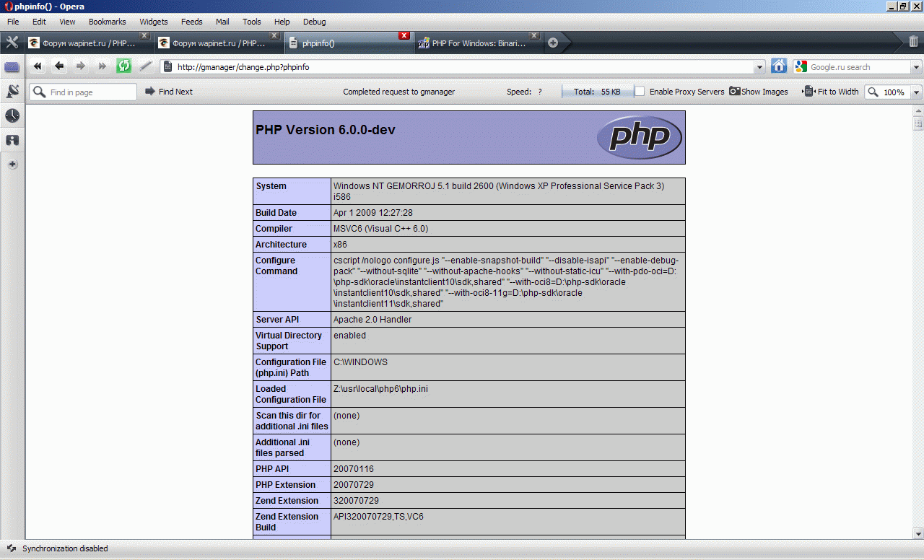924x560 pixels.
Task: Click the Synchronization disabled status icon
Action: 12,548
